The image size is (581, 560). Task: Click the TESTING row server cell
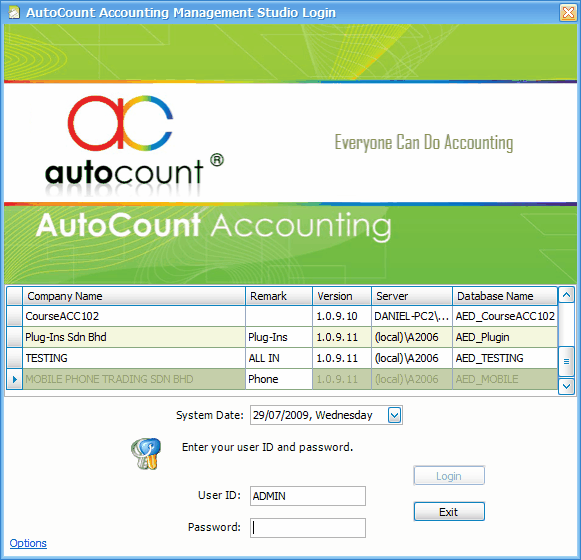[x=412, y=358]
